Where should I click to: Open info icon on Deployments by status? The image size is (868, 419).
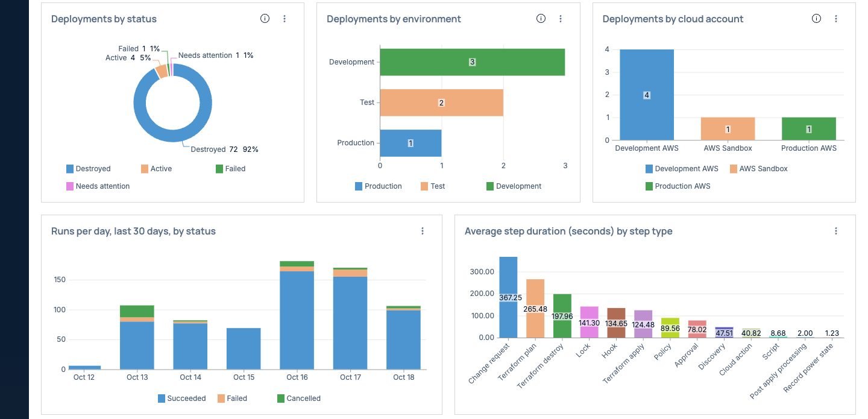(x=265, y=19)
